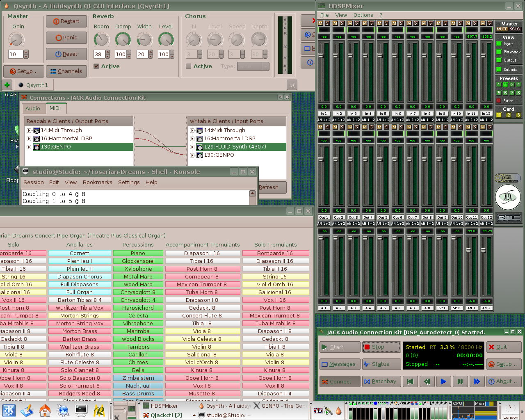
Task: Toggle Reverb Active checkbox
Action: [96, 66]
